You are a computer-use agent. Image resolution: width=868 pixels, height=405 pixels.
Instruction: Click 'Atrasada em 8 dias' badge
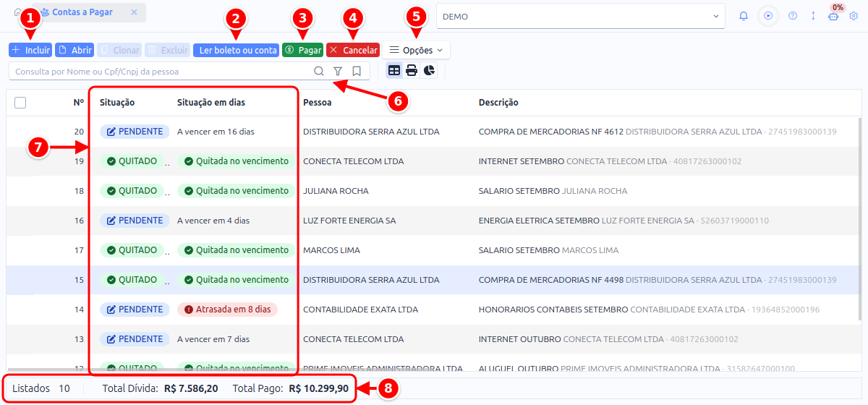pyautogui.click(x=227, y=310)
